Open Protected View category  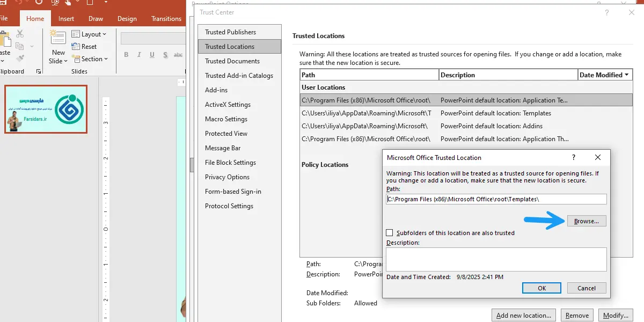click(239, 134)
